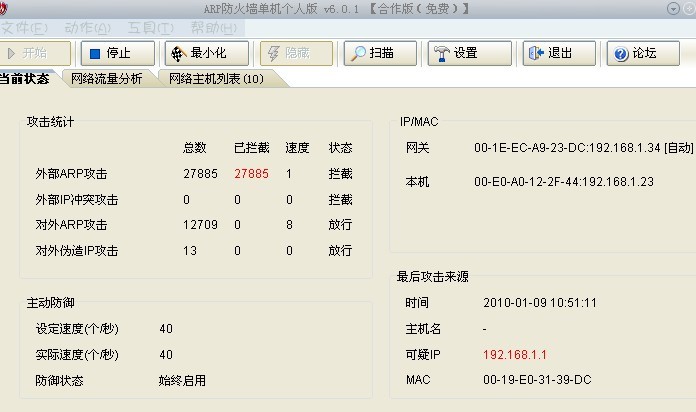Switch to the 当前状态 tab

click(x=26, y=79)
